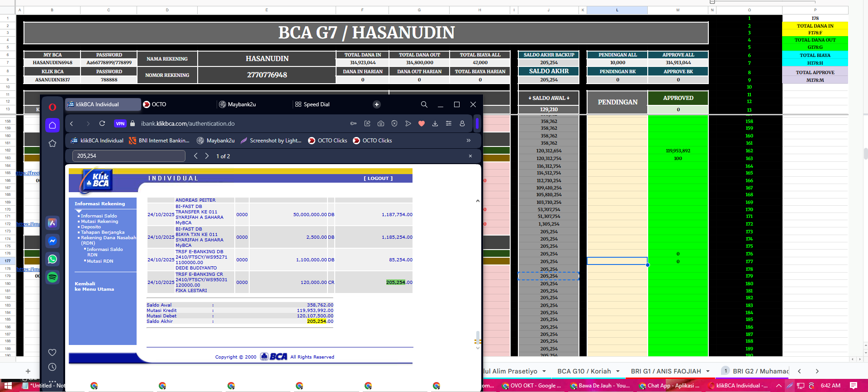Screen dimensions: 868x392
Task: Click the LOGOUT link in klikBCA
Action: pos(378,179)
